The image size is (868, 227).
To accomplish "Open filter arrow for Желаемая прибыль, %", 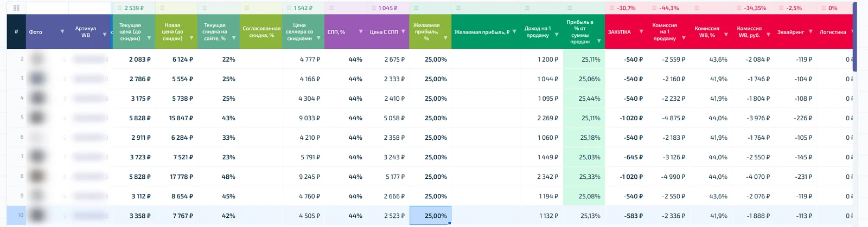I will 445,38.
